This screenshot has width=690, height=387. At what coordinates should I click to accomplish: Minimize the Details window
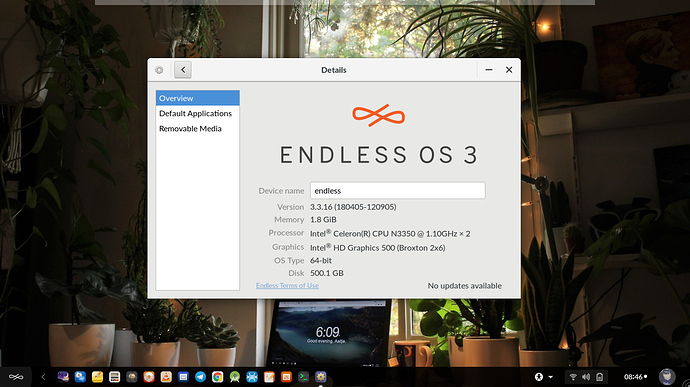(489, 70)
